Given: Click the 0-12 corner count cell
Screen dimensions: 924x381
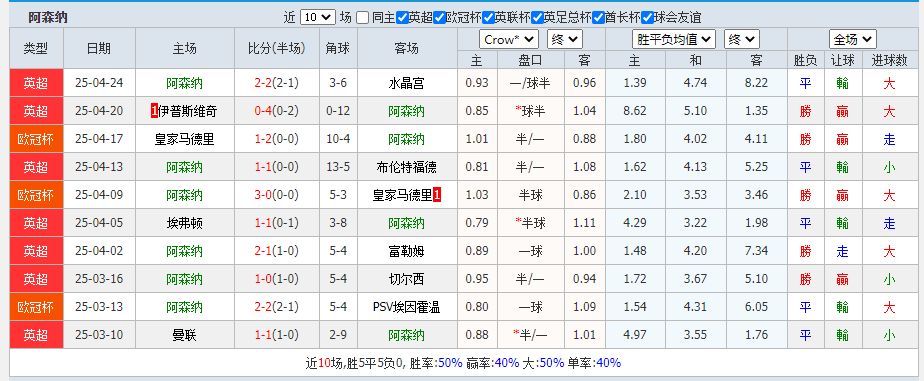Looking at the screenshot, I should 338,111.
